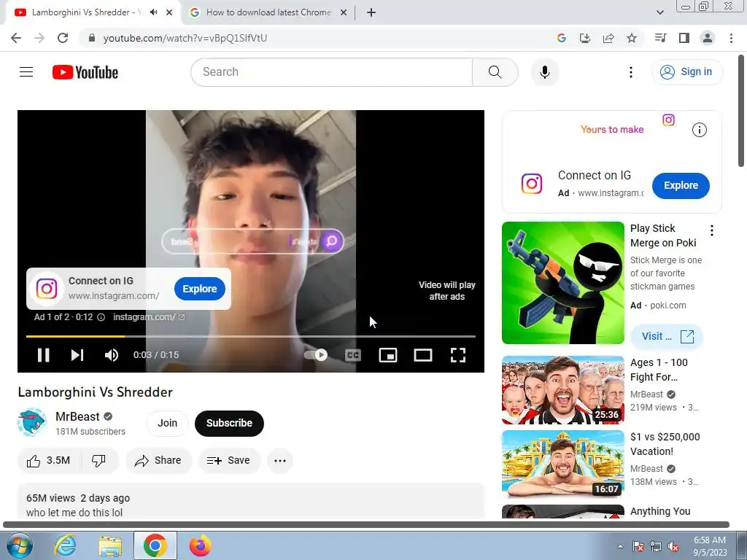Save video to playlist
Image resolution: width=747 pixels, height=560 pixels.
(228, 461)
